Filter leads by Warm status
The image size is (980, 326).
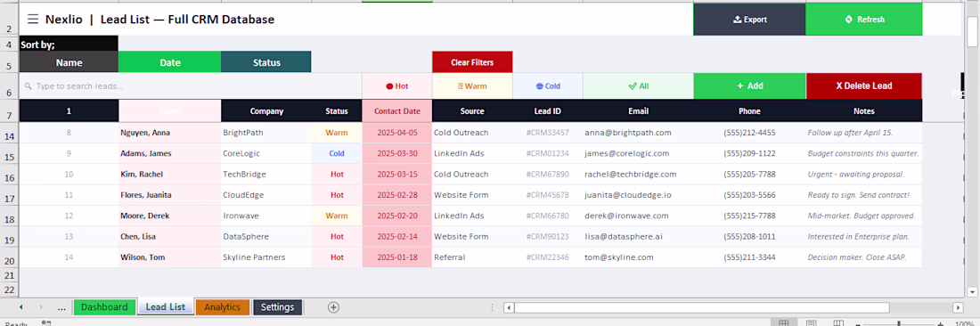[472, 86]
